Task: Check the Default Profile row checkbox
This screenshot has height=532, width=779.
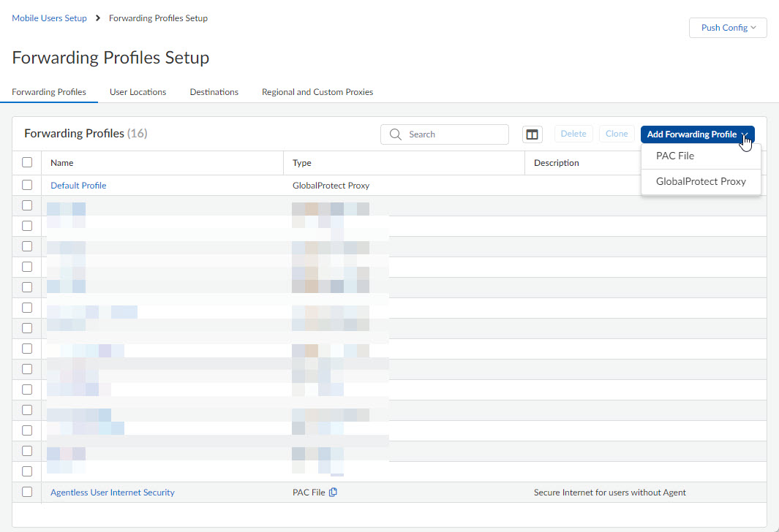Action: 27,186
